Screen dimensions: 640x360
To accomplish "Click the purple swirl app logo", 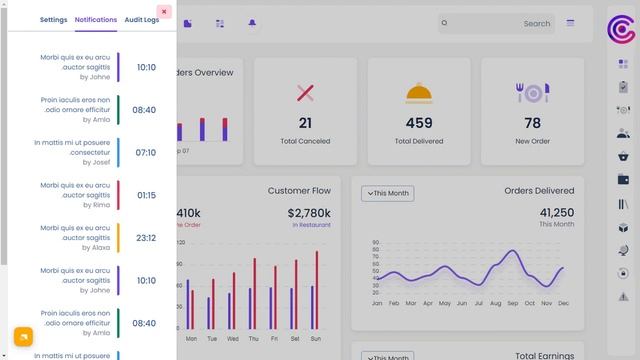I will point(621,29).
